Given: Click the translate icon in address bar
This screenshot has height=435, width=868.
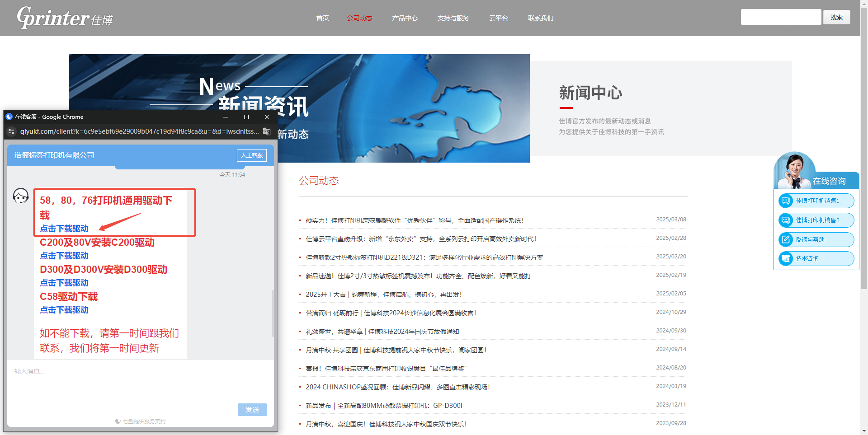Looking at the screenshot, I should (x=267, y=131).
